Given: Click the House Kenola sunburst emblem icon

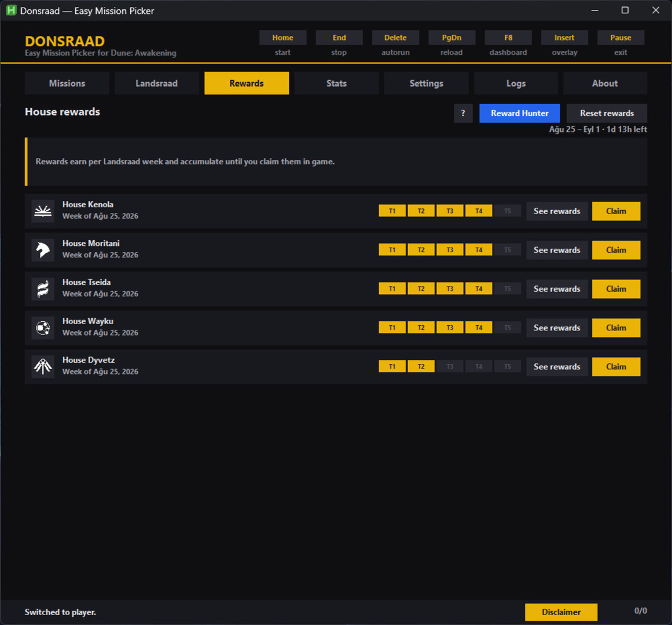Looking at the screenshot, I should tap(43, 211).
